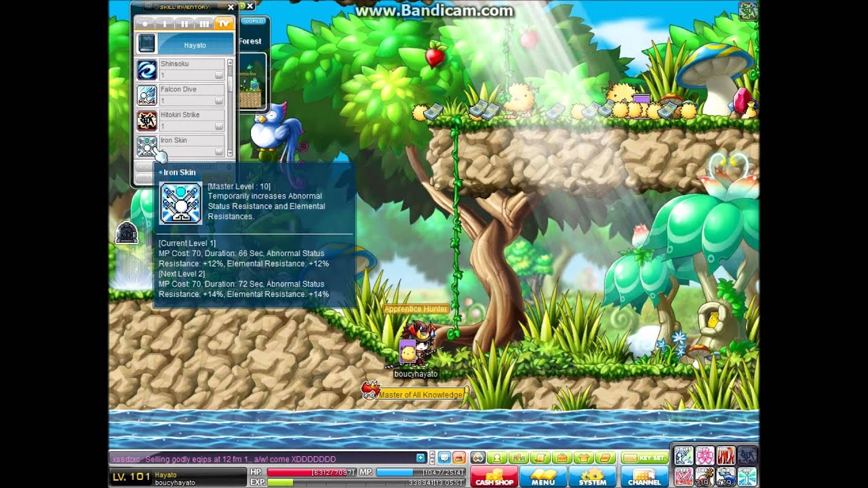The height and width of the screenshot is (488, 868).
Task: Switch to 2nd job skills tab II
Action: [x=184, y=24]
